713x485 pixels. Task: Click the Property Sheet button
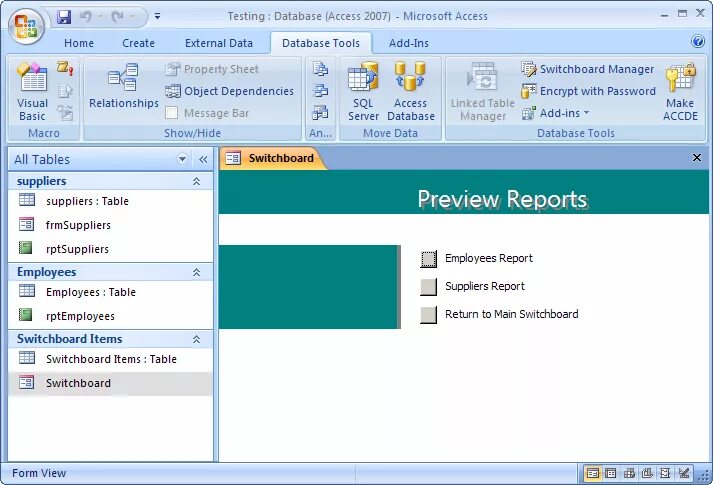[212, 69]
